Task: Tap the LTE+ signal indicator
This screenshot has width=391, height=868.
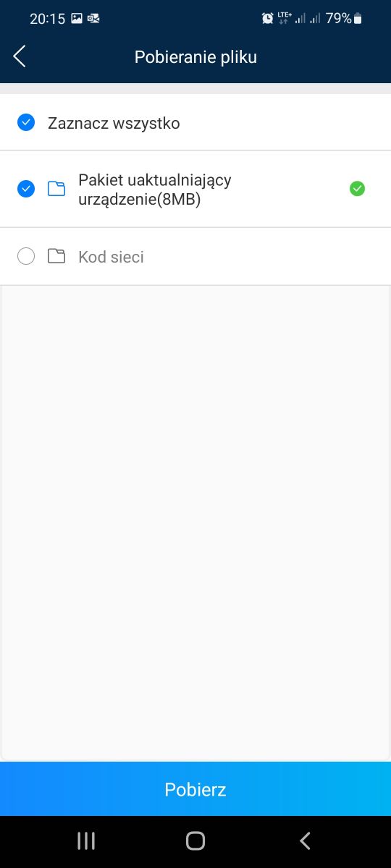Action: pyautogui.click(x=284, y=18)
